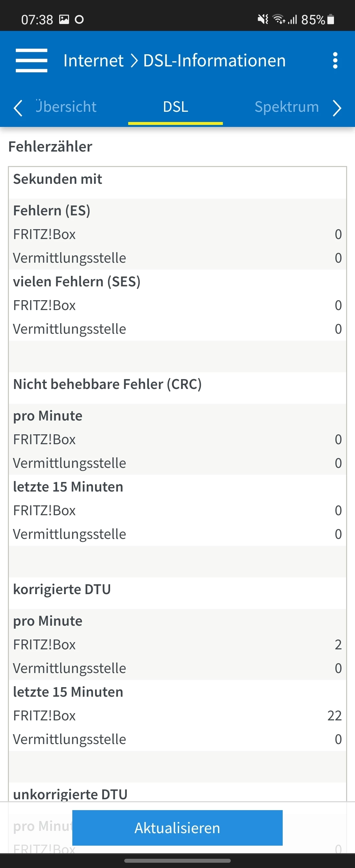Image resolution: width=355 pixels, height=868 pixels.
Task: Tap the circle notification icon in status bar
Action: (79, 19)
